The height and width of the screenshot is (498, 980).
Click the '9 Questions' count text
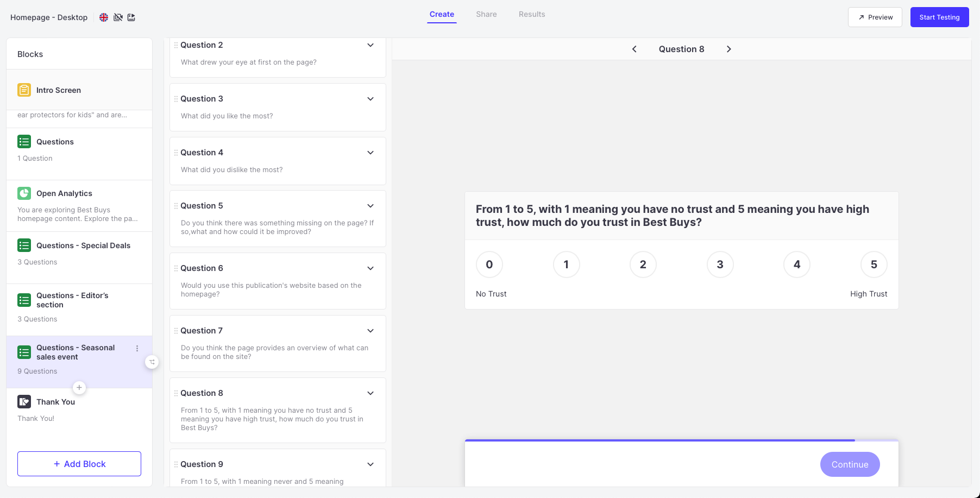[37, 371]
